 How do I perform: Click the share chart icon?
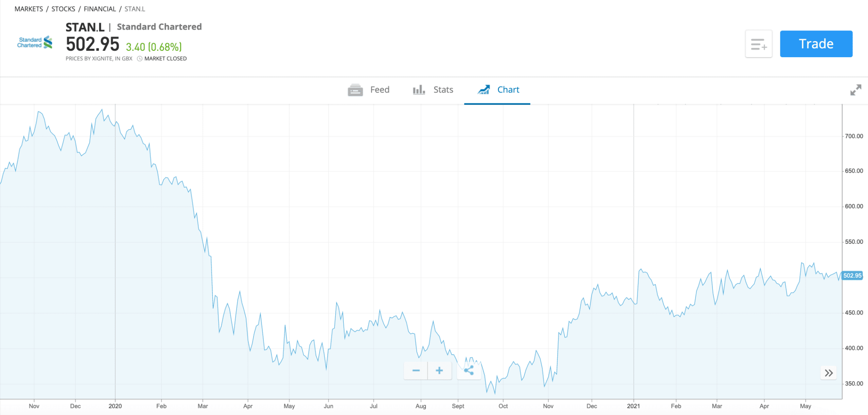(469, 370)
